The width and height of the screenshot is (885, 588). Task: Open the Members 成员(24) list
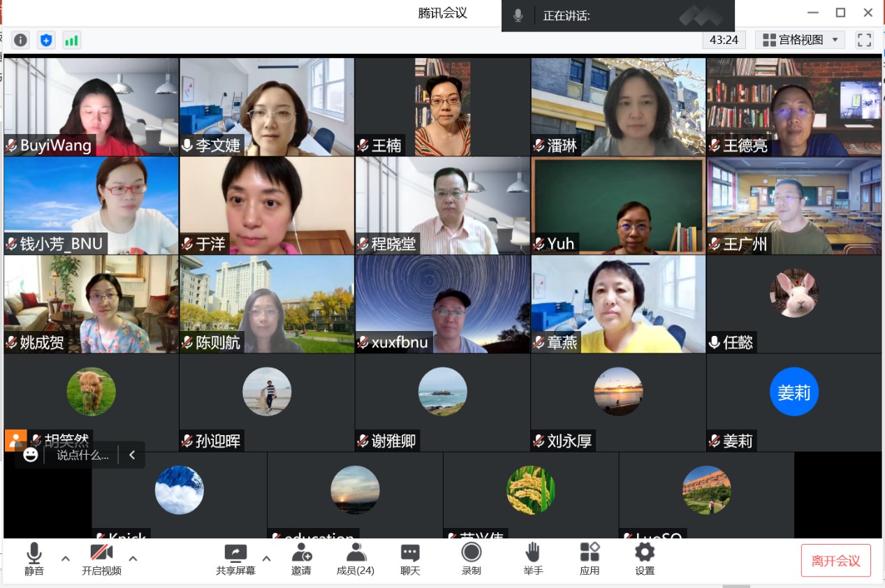point(356,559)
